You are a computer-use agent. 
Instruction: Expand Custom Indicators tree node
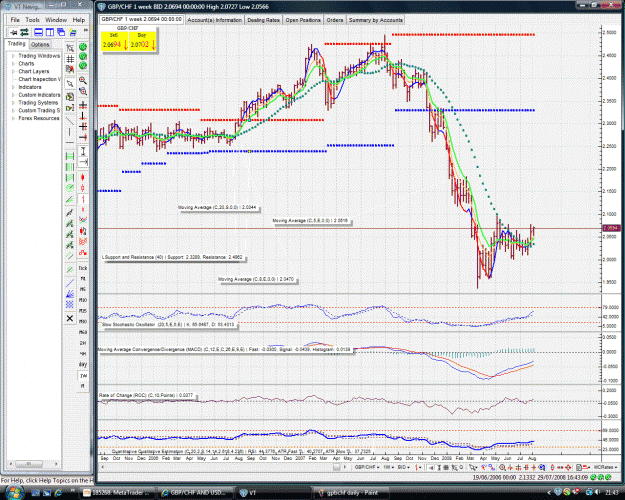click(13, 95)
